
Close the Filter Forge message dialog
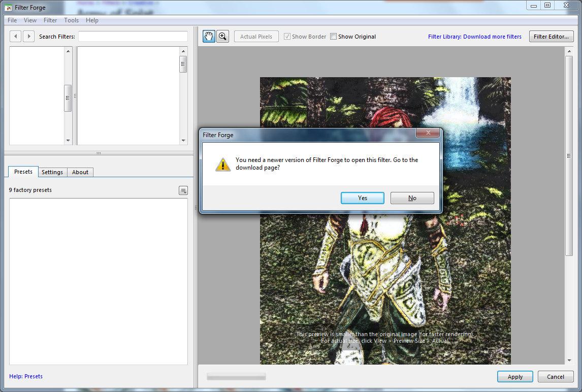click(428, 133)
